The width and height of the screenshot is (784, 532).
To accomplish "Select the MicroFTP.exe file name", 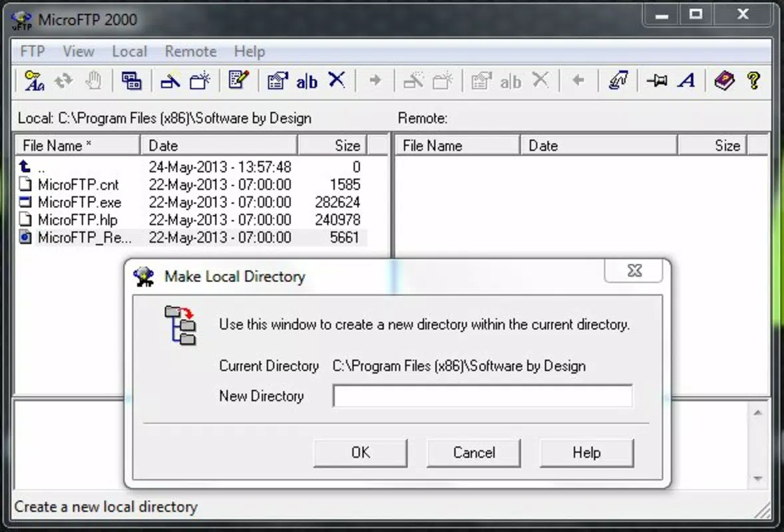I will pyautogui.click(x=79, y=202).
